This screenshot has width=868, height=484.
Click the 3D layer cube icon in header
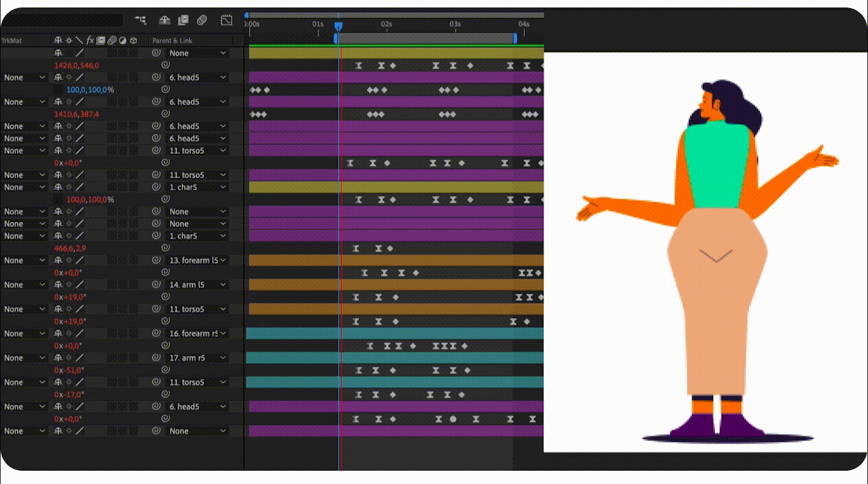133,41
